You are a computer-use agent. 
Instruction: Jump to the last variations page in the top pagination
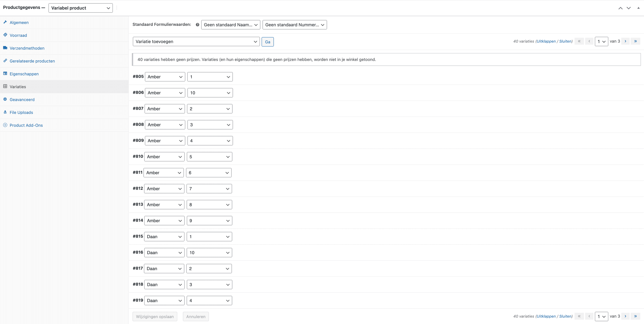tap(635, 41)
